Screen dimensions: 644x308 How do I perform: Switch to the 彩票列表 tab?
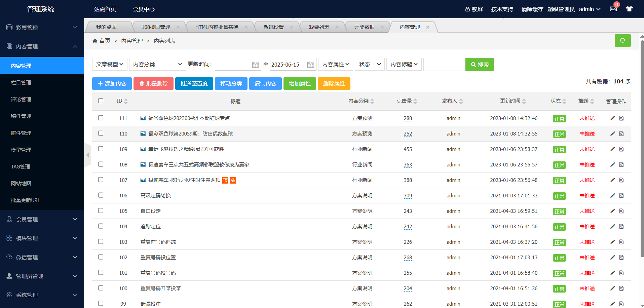[x=319, y=27]
